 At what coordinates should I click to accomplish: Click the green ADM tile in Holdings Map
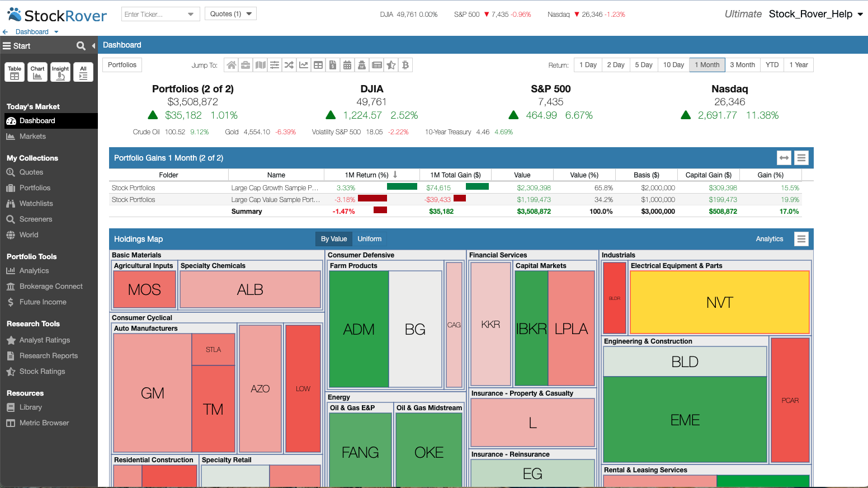point(359,329)
